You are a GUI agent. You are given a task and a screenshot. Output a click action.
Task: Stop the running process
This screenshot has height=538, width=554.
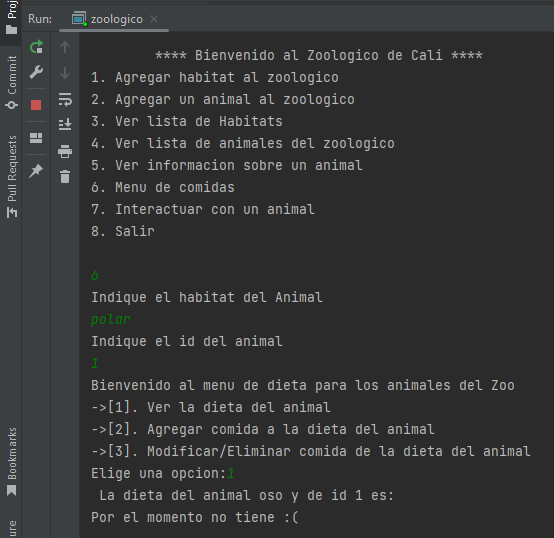(36, 105)
